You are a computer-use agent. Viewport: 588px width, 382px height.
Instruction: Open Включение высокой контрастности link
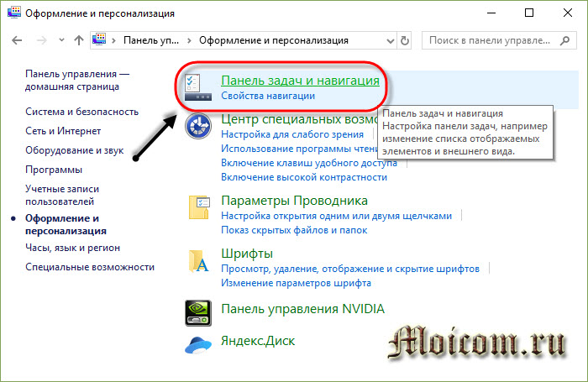292,177
